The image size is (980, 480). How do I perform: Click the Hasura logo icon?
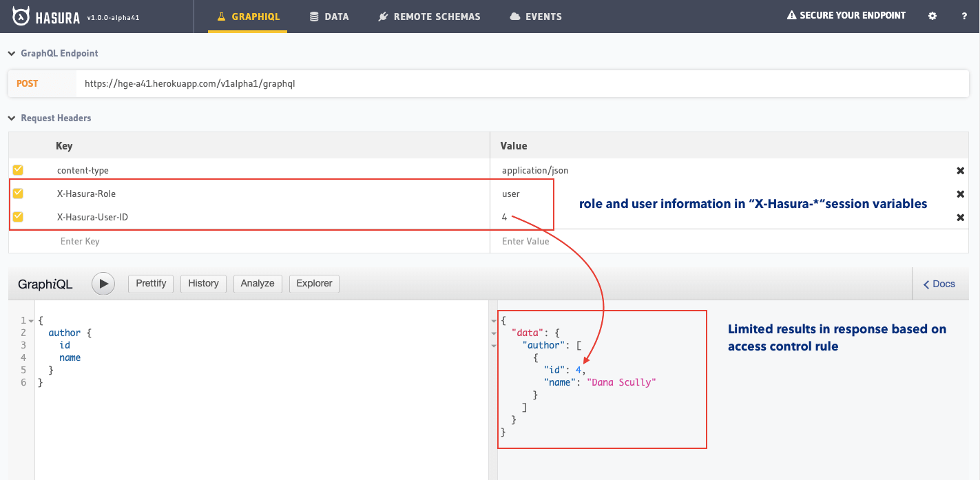pos(20,16)
